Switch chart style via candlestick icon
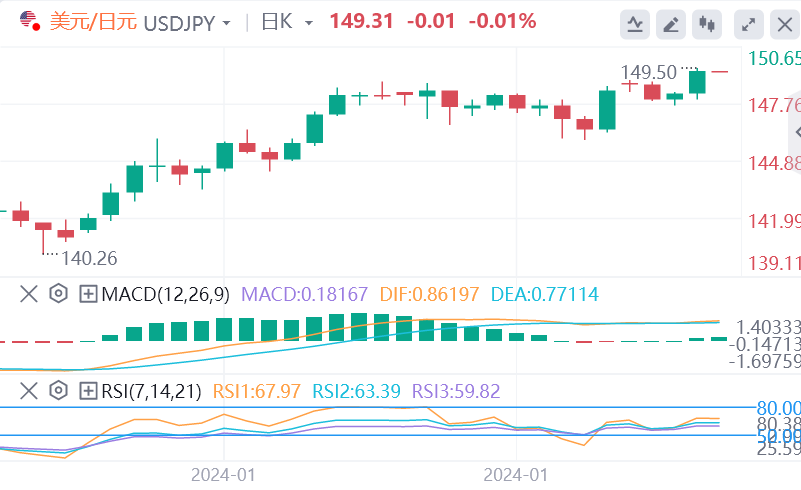 [x=709, y=22]
